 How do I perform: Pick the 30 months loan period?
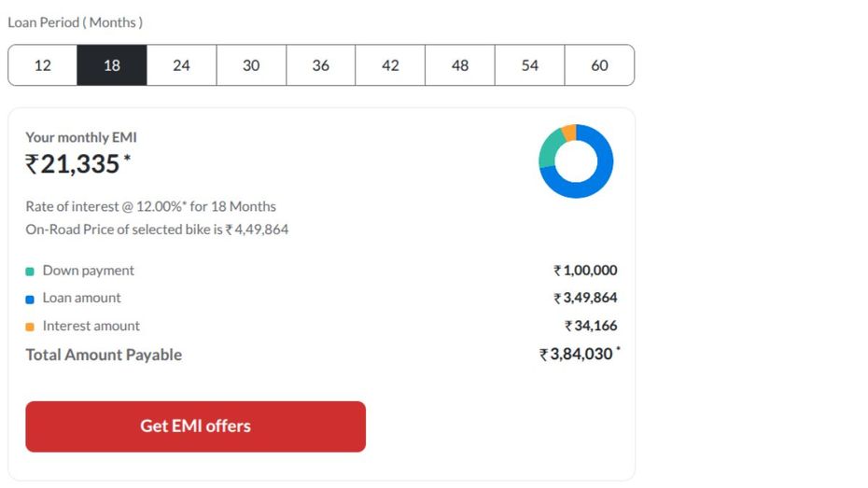click(251, 65)
